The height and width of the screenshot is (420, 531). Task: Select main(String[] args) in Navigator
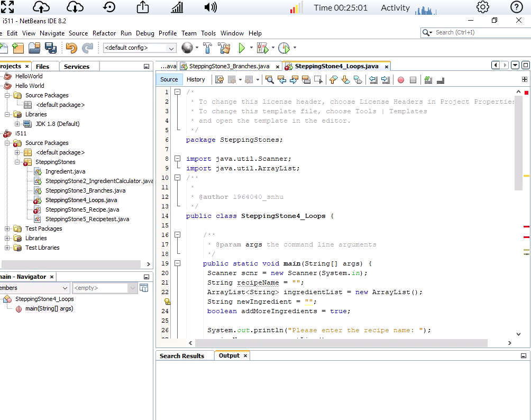coord(49,308)
